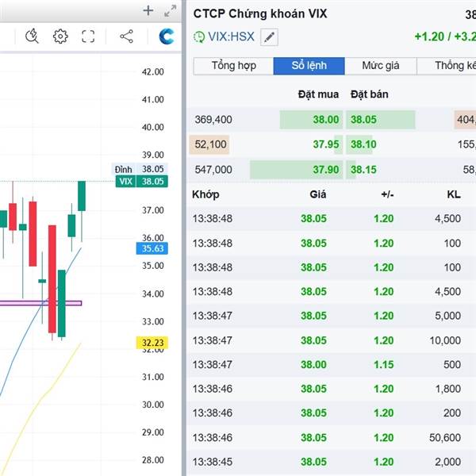Click trade volume 50,600
Image resolution: width=476 pixels, height=476 pixels.
click(x=445, y=438)
